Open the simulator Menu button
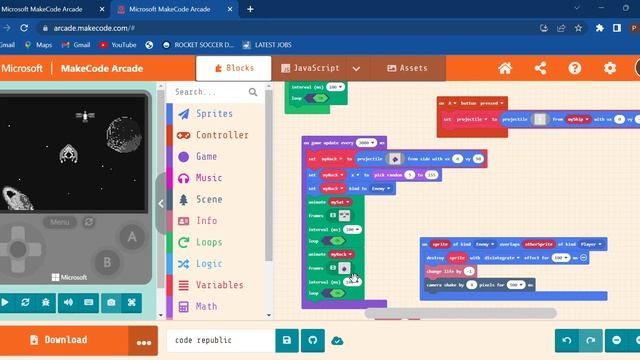640x360 pixels. pyautogui.click(x=60, y=222)
